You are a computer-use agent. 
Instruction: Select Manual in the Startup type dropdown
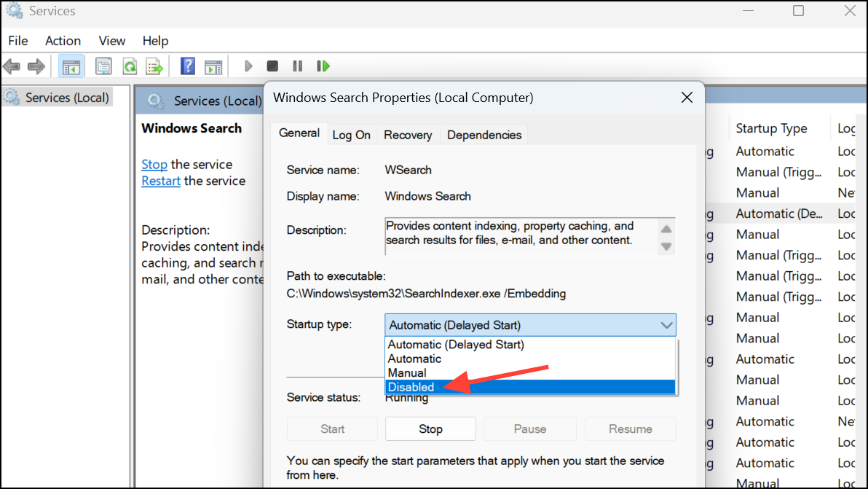click(x=407, y=372)
